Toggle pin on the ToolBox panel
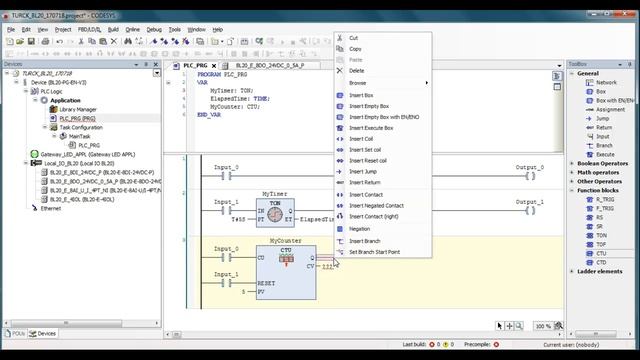Viewport: 640px width, 360px height. point(629,64)
